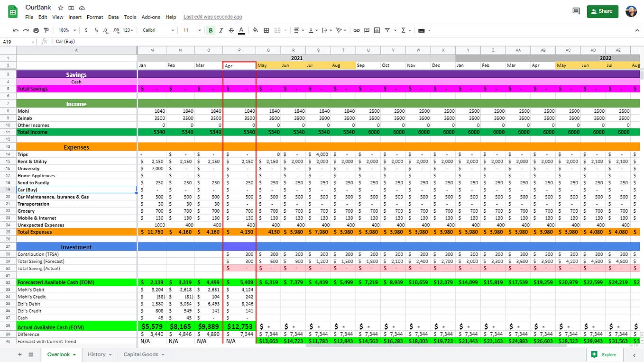Click the formula bar containing Car (Buy)
The image size is (644, 362).
pos(346,42)
